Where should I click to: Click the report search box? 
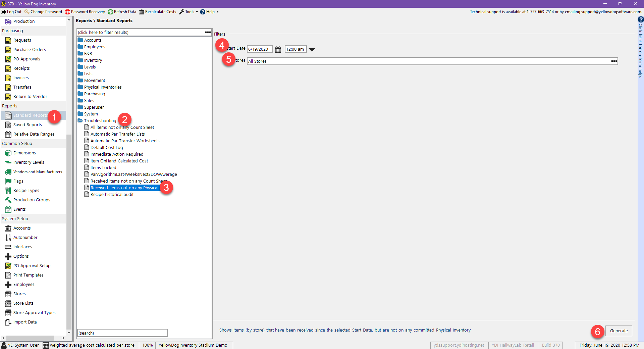pos(122,333)
